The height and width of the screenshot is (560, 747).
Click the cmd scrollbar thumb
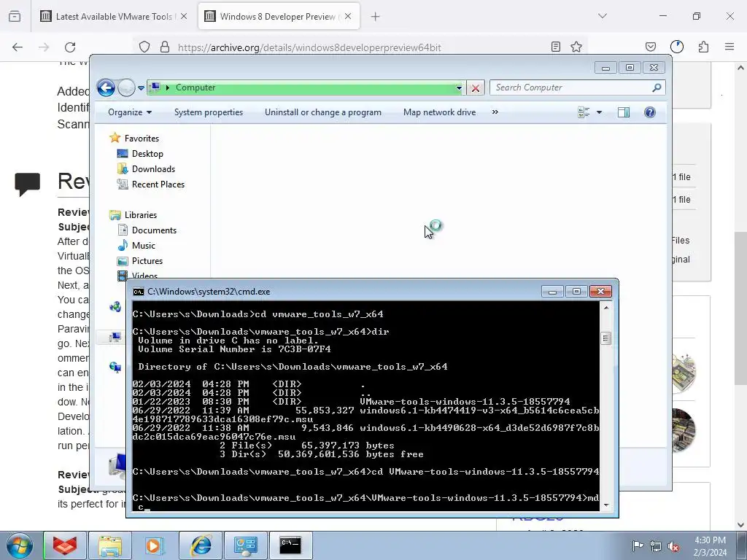(606, 338)
